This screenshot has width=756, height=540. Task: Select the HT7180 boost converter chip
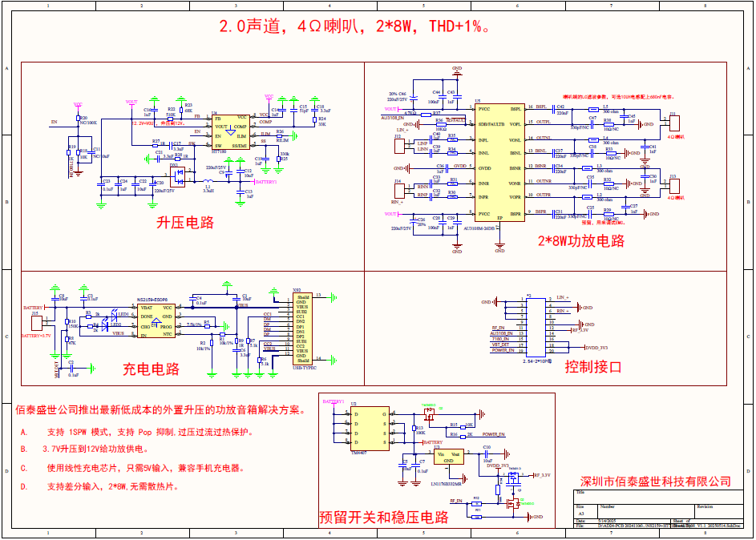pyautogui.click(x=230, y=131)
